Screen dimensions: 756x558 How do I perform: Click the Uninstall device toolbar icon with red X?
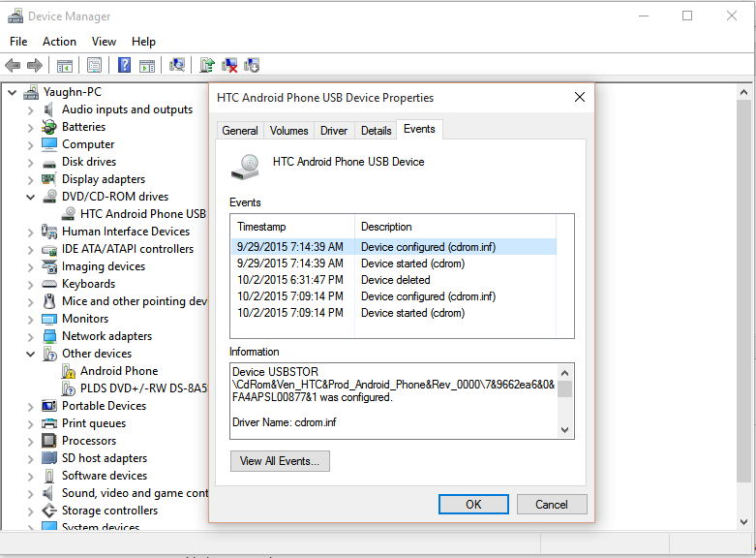click(x=229, y=65)
